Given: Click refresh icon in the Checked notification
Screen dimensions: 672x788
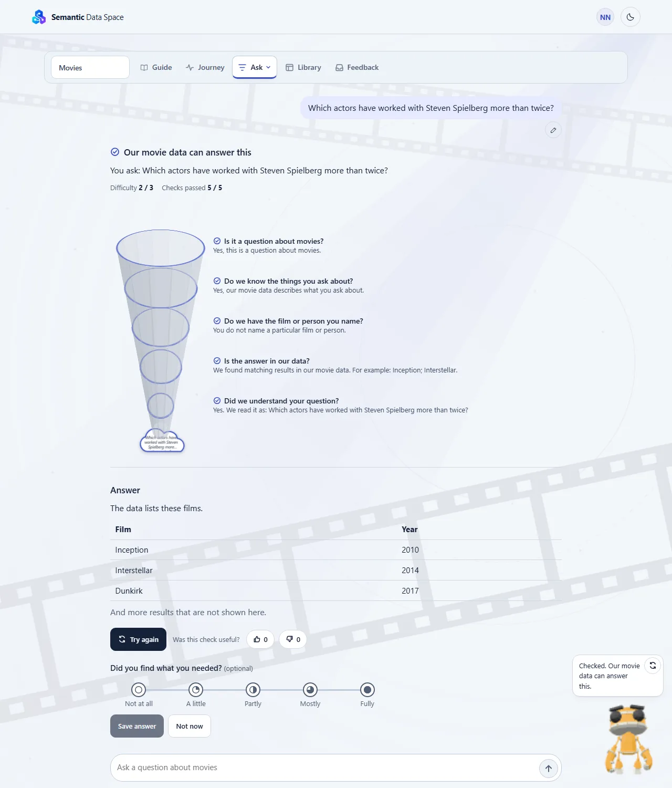Looking at the screenshot, I should 653,666.
